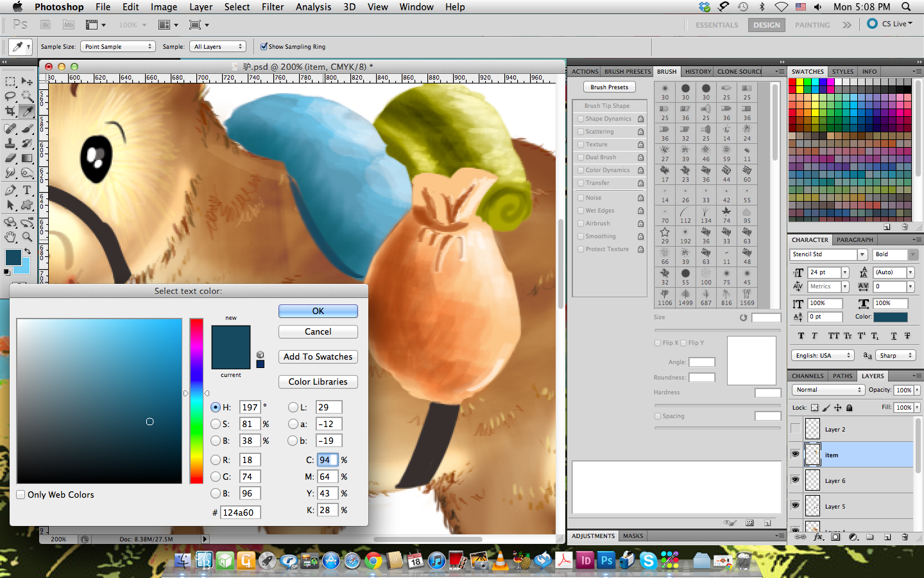Image resolution: width=924 pixels, height=578 pixels.
Task: Select the Pen tool
Action: point(10,191)
